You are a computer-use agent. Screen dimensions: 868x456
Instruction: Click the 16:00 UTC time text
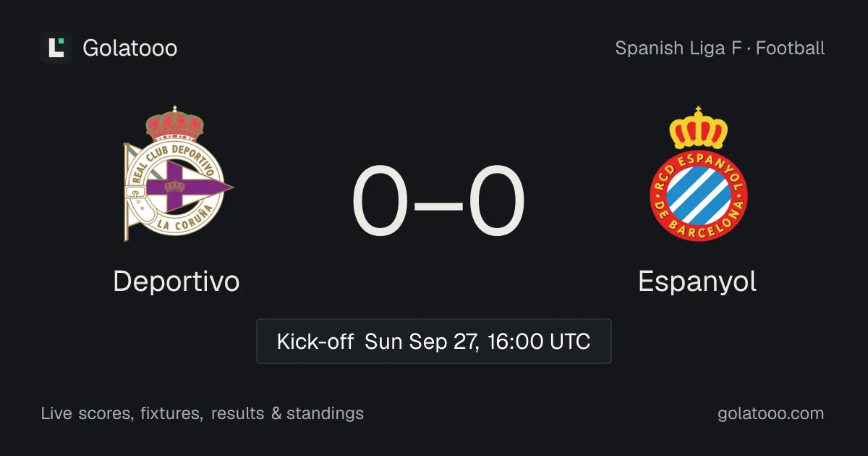[537, 341]
